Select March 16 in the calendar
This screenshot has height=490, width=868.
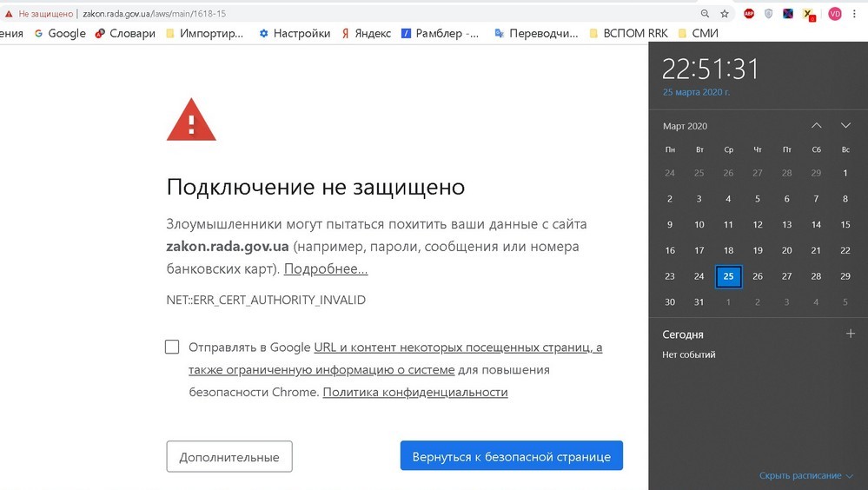tap(670, 251)
